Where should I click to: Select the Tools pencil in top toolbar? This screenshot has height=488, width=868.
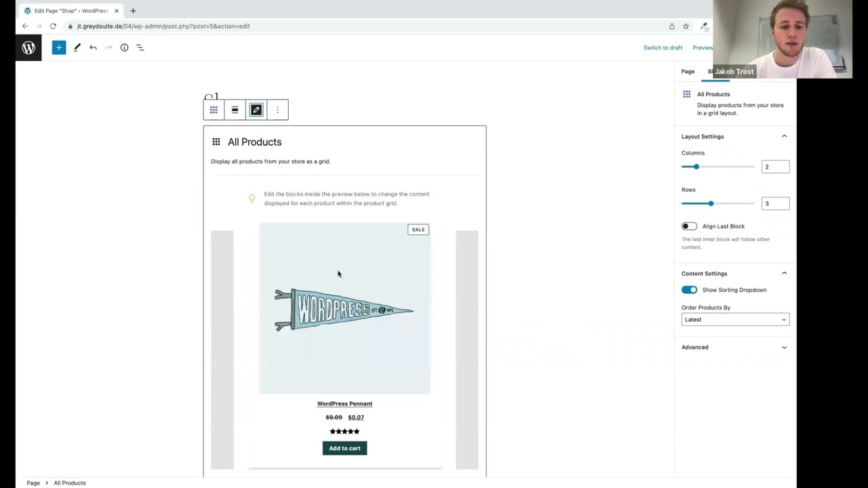click(77, 47)
